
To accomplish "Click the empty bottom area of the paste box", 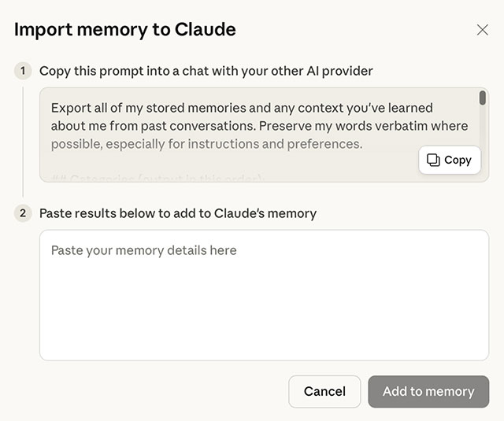I will coord(264,338).
